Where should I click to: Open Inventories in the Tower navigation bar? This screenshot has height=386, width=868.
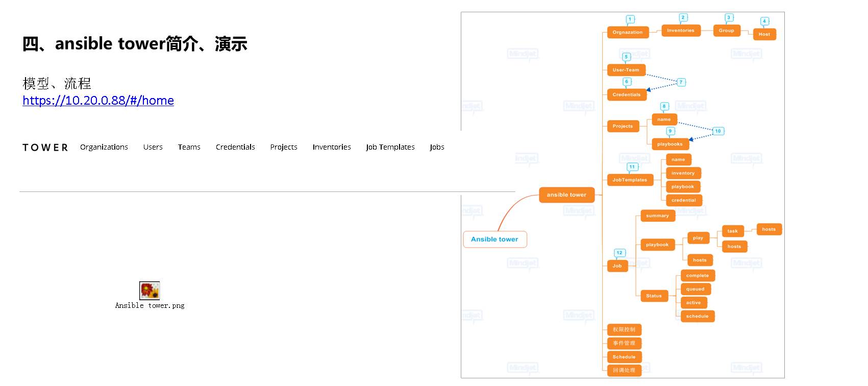[x=332, y=147]
